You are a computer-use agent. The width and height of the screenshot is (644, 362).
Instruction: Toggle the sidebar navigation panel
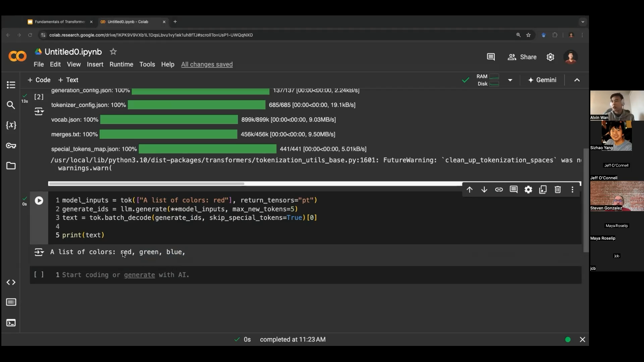point(11,84)
